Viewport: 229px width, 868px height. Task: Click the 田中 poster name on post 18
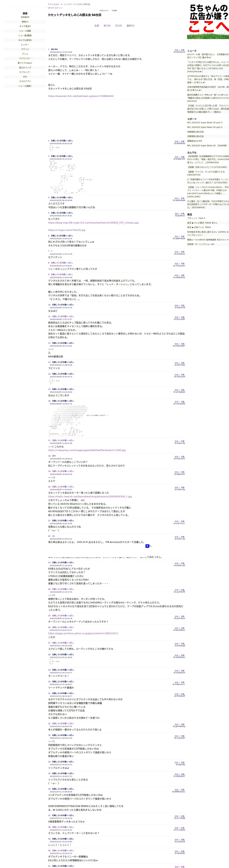click(x=54, y=456)
